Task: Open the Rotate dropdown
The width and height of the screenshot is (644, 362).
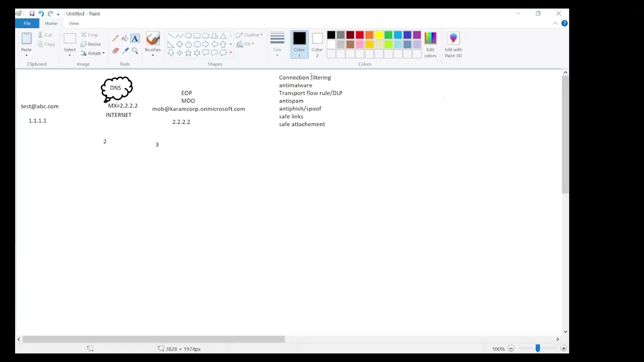Action: (x=93, y=53)
